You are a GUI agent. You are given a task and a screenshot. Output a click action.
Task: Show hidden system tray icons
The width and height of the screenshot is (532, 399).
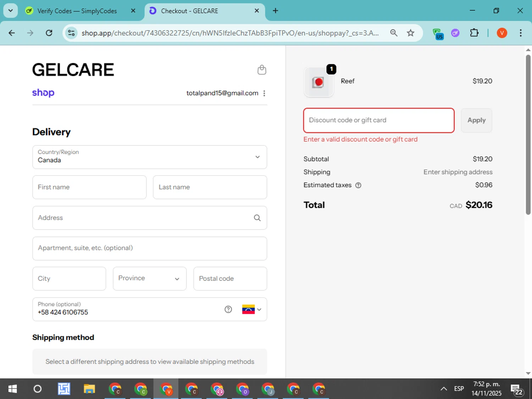pos(444,389)
